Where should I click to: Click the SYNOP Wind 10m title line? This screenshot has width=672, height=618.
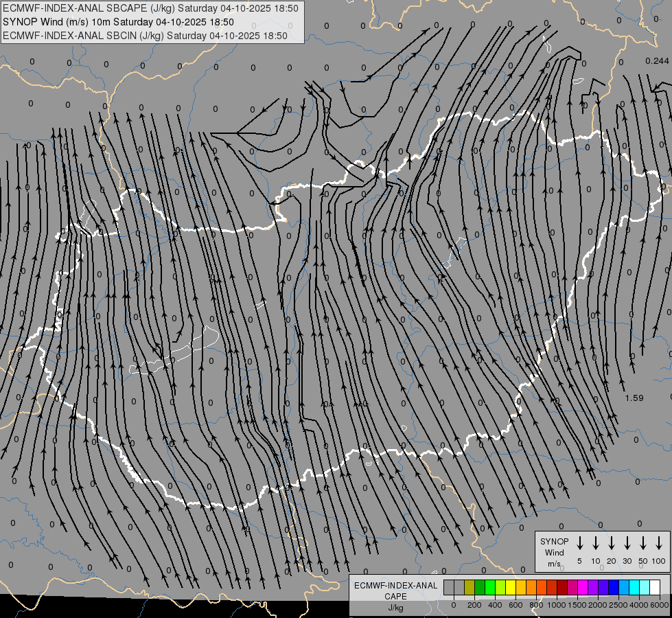pyautogui.click(x=118, y=22)
